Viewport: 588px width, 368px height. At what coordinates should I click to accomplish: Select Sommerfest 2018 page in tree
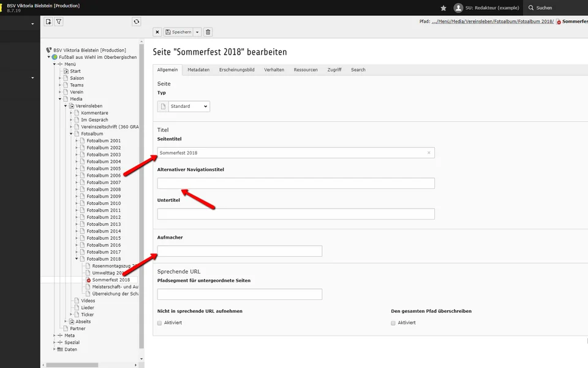point(111,280)
